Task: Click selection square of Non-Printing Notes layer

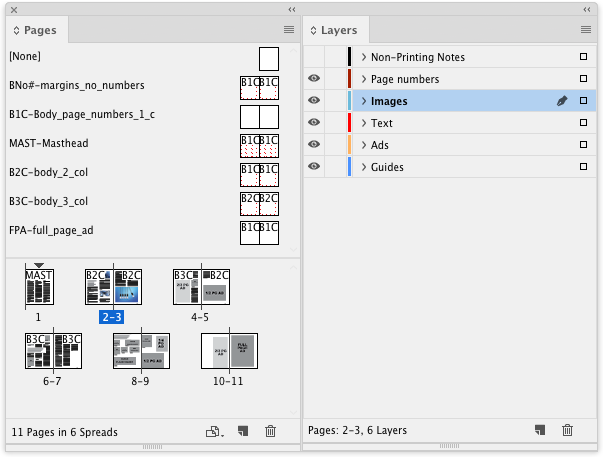Action: click(583, 57)
